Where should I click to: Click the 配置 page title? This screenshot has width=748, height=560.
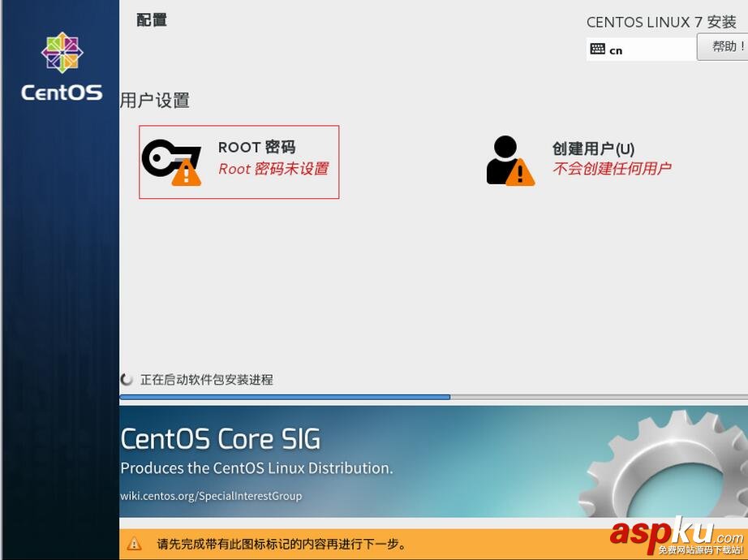[152, 20]
